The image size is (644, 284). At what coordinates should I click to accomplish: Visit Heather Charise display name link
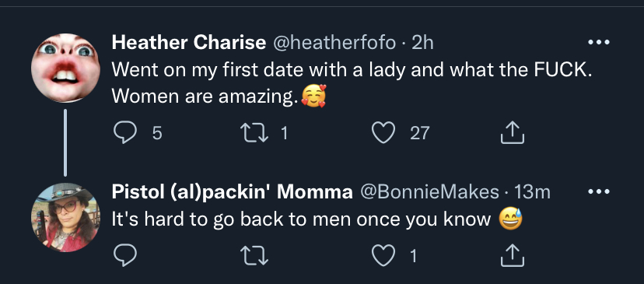click(x=188, y=42)
